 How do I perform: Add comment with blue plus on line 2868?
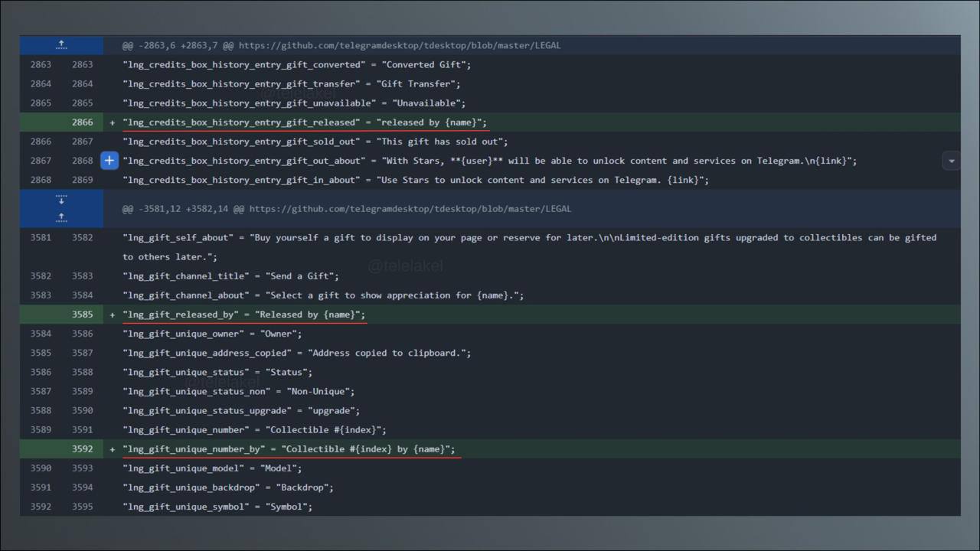point(109,161)
